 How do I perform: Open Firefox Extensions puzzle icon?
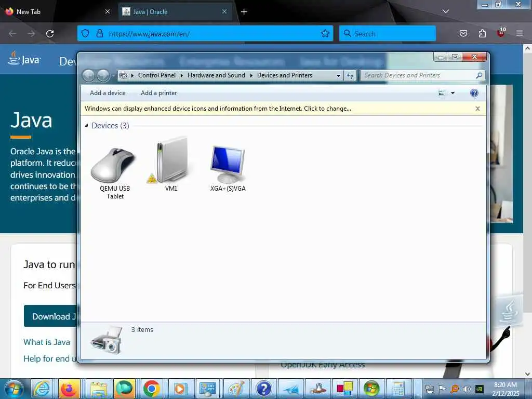coord(482,33)
